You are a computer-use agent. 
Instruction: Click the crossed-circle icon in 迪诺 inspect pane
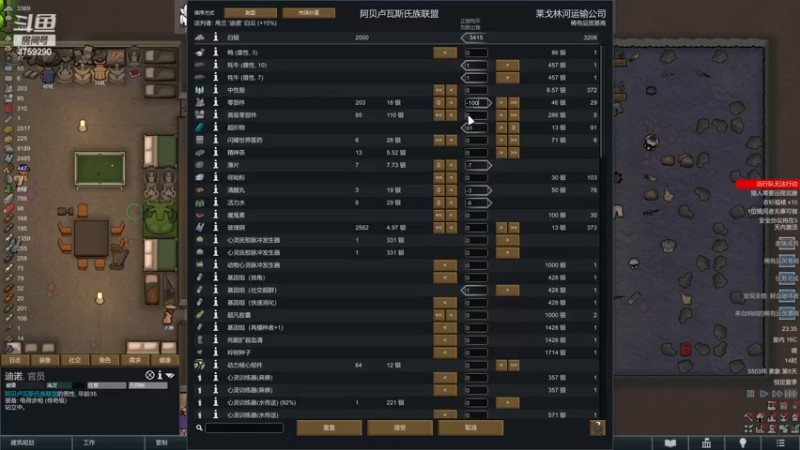pos(149,375)
